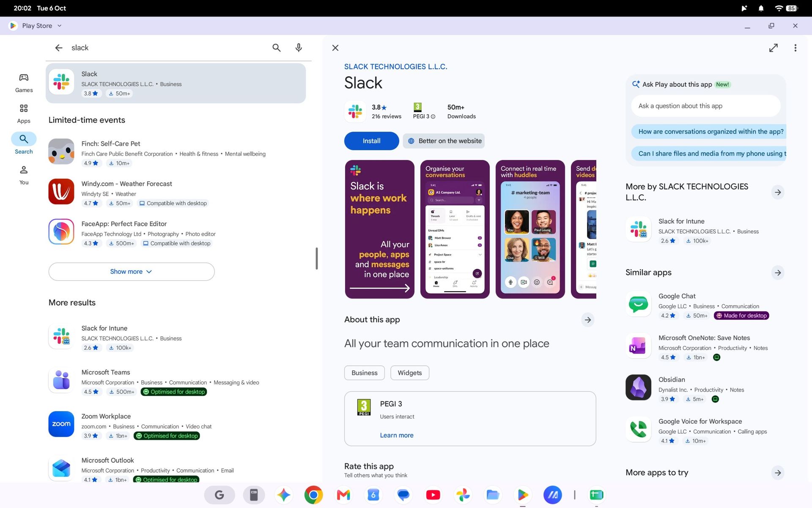Follow the PEGI Learn more link
Image resolution: width=812 pixels, height=508 pixels.
coord(397,435)
